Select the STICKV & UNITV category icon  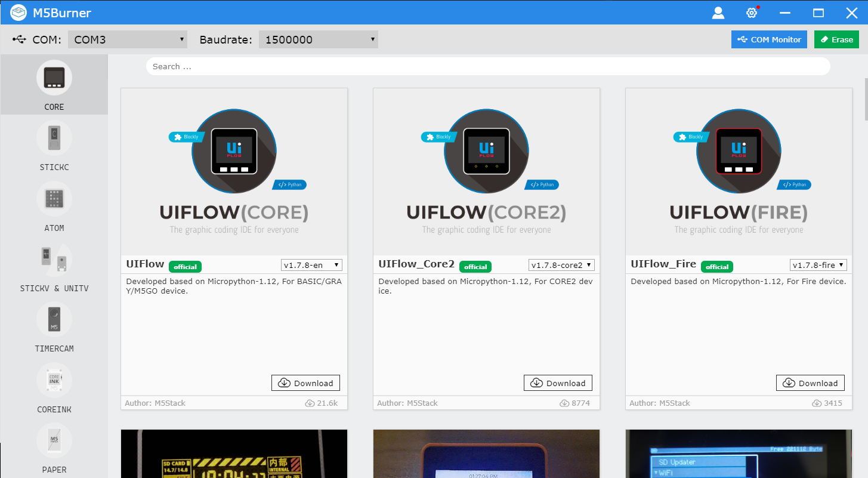pyautogui.click(x=54, y=259)
